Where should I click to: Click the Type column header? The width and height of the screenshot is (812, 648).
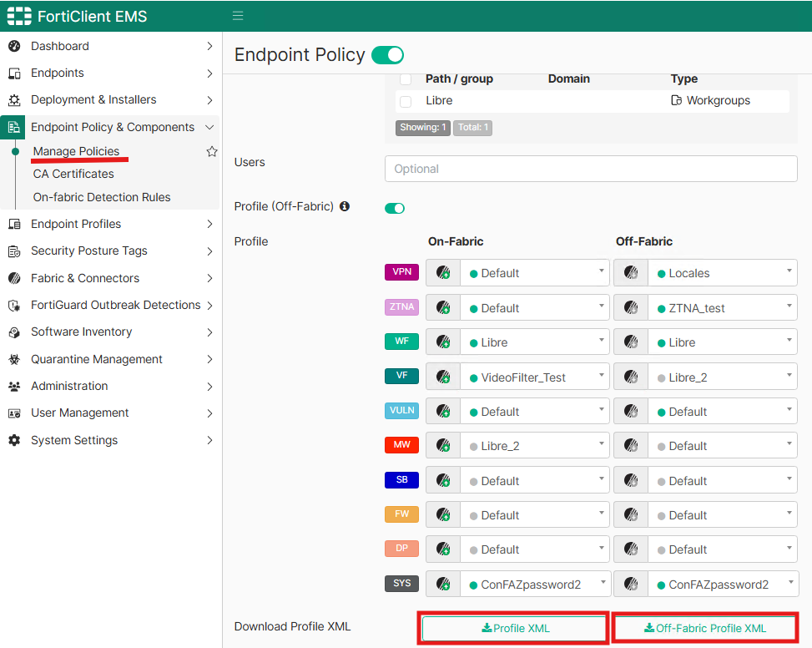683,78
